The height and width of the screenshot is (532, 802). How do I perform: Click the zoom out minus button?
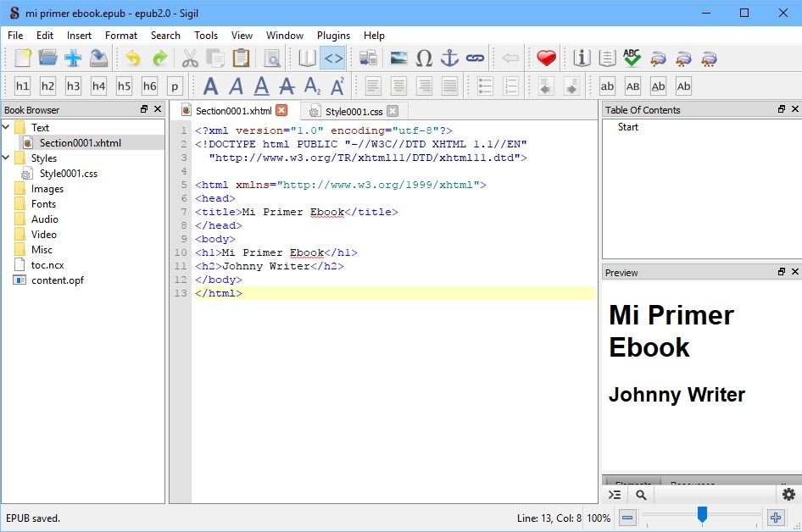pyautogui.click(x=627, y=518)
